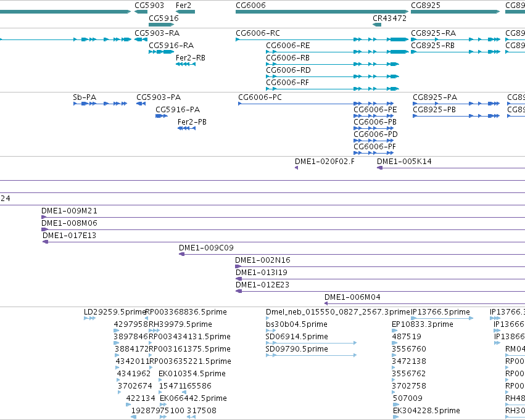This screenshot has height=420, width=525.
Task: Open the CG6006 gene label
Action: pos(251,6)
